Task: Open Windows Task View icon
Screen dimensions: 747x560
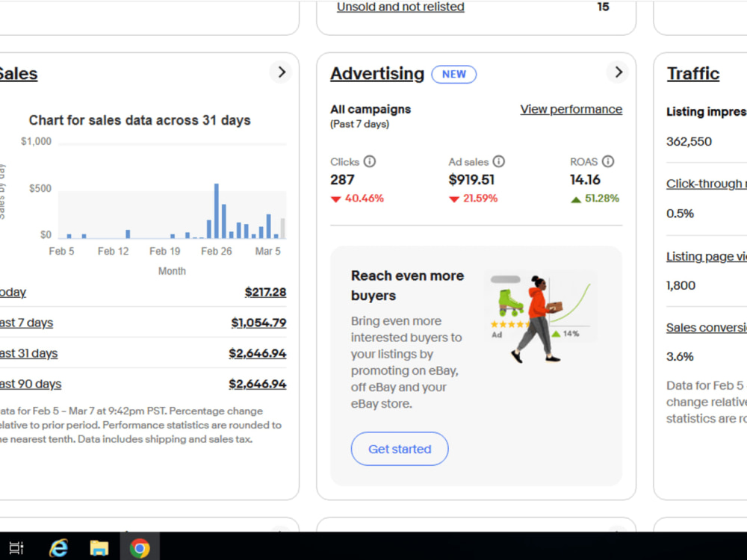Action: point(16,547)
